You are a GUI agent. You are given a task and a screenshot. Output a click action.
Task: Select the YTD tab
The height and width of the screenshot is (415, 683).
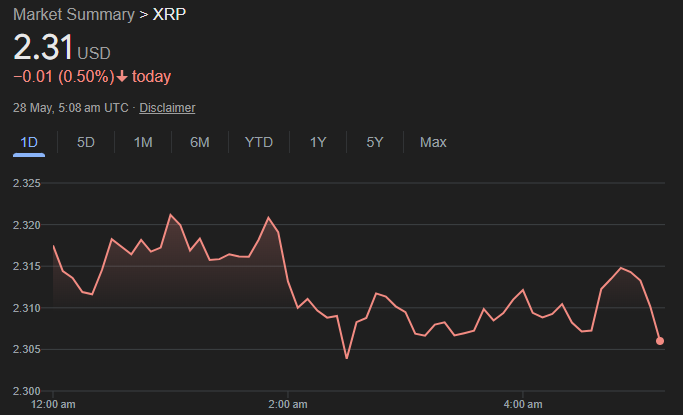coord(259,142)
